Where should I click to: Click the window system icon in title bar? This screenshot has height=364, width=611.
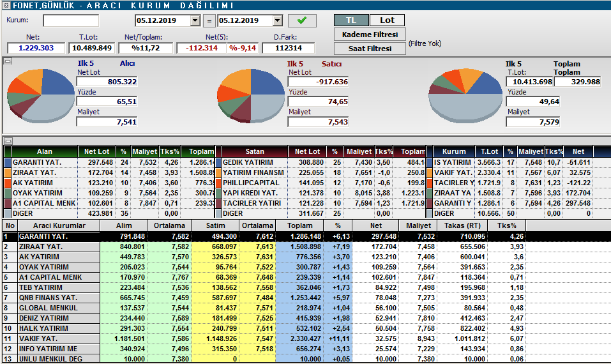coord(6,6)
